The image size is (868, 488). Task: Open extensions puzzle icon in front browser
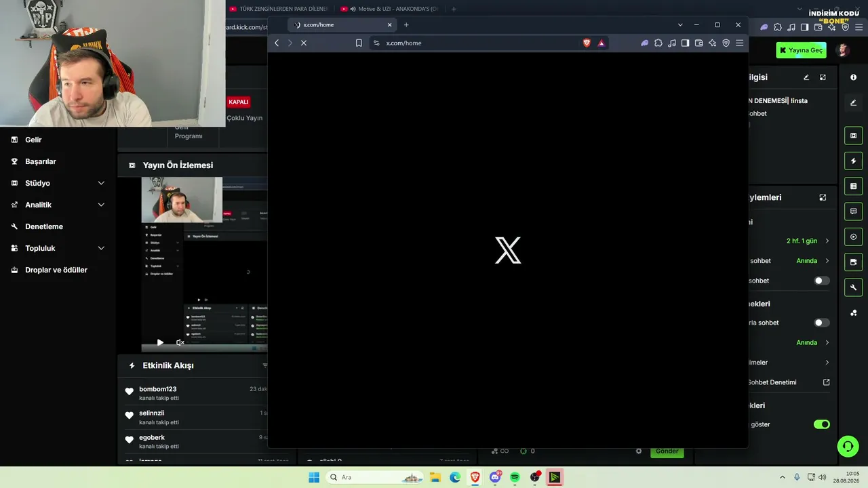coord(658,43)
